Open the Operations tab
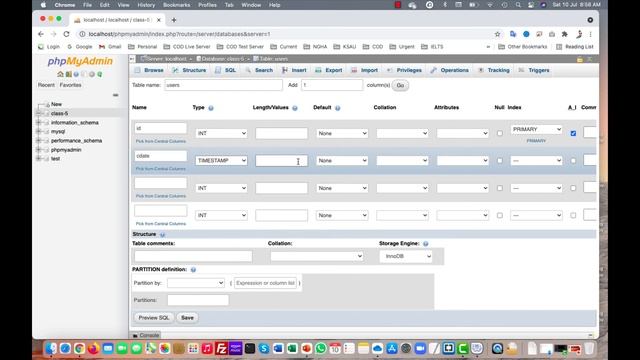This screenshot has height=360, width=640. point(449,70)
